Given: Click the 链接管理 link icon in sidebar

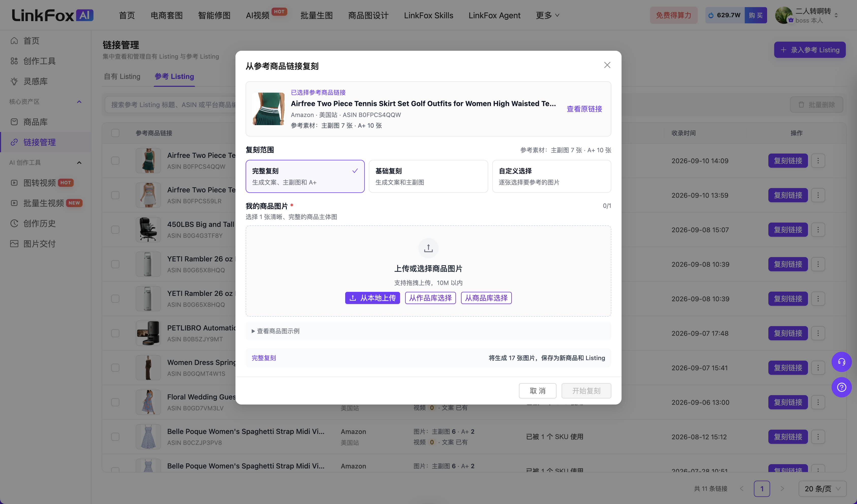Looking at the screenshot, I should 14,142.
